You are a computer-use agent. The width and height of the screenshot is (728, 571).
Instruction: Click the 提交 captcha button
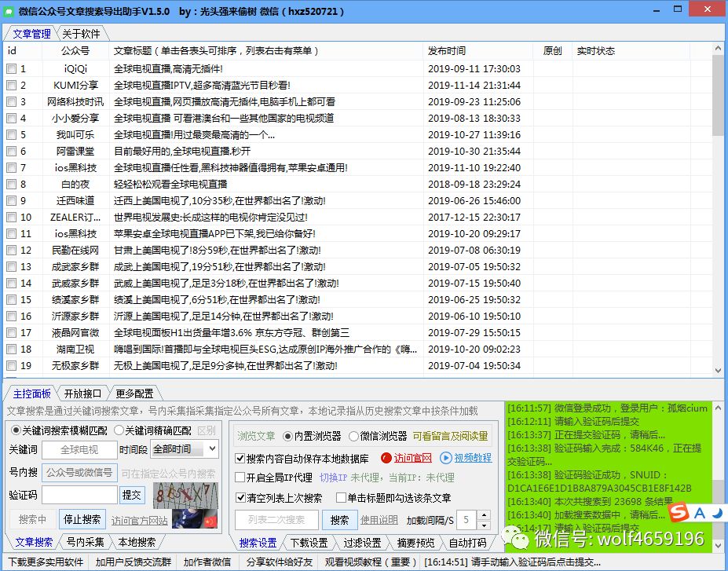coord(132,495)
